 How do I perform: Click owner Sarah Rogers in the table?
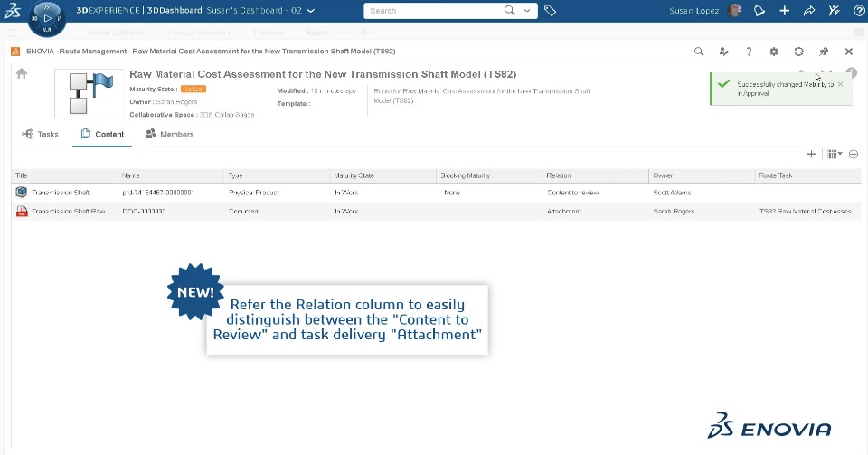[674, 212]
